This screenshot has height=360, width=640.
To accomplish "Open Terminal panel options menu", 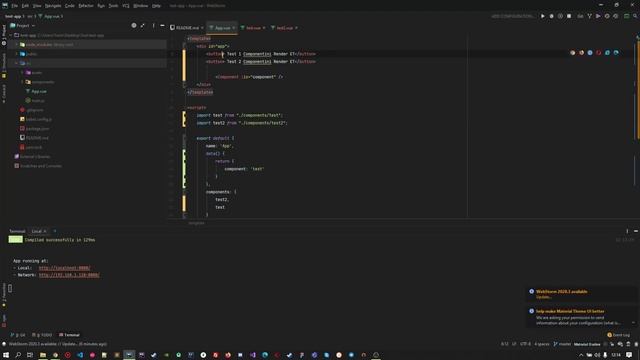I will tap(627, 231).
